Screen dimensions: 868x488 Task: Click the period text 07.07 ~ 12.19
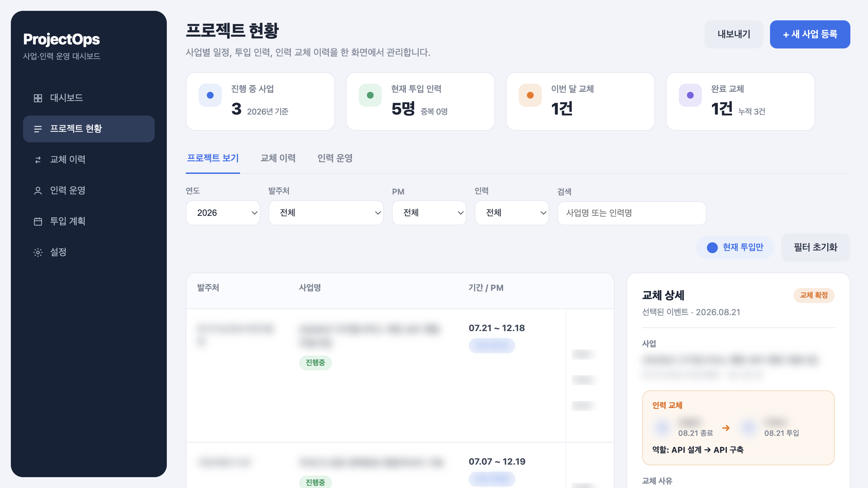(x=497, y=462)
